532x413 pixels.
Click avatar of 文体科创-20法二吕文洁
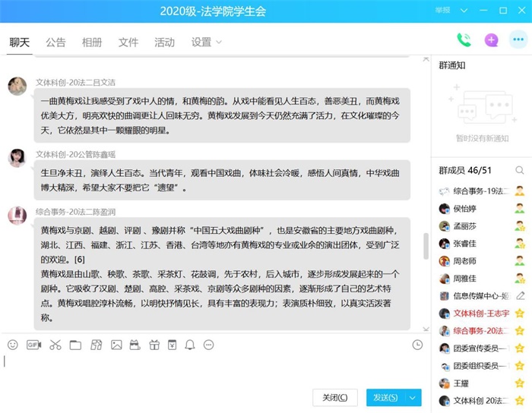(x=17, y=86)
